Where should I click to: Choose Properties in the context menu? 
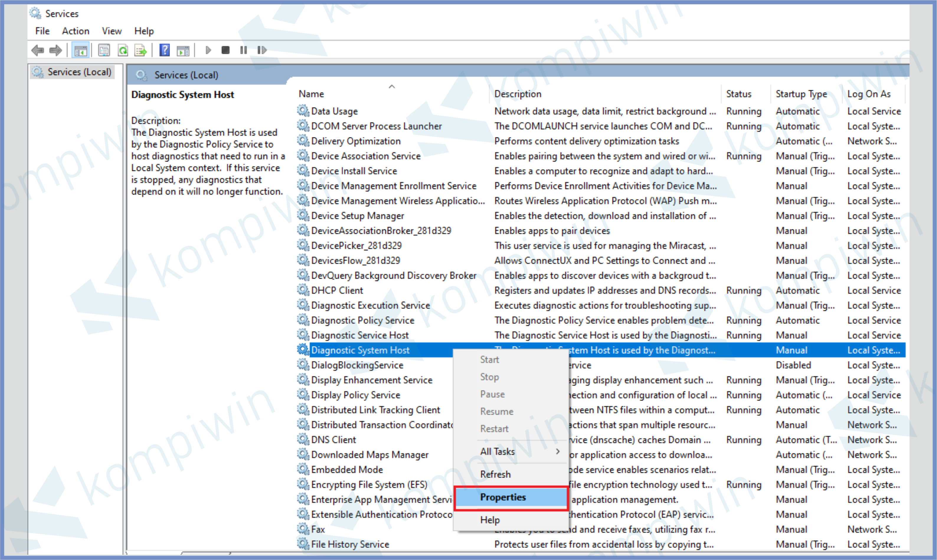tap(503, 497)
